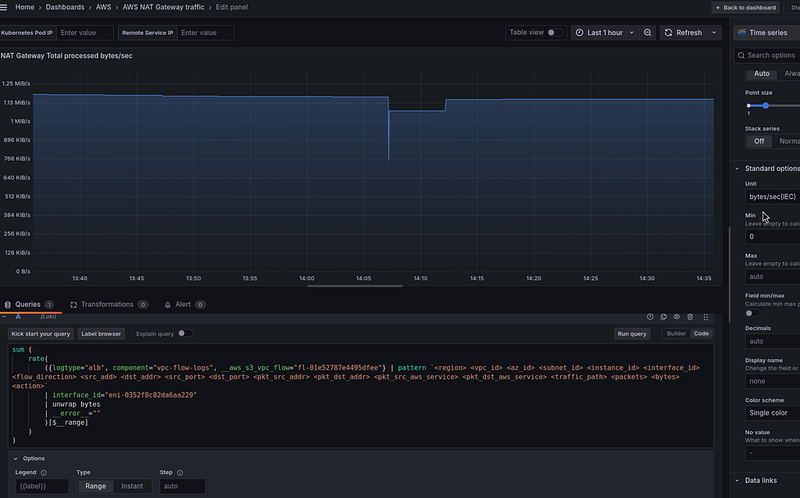Open the Unit bytes/sec(IEC) selector

(772, 196)
